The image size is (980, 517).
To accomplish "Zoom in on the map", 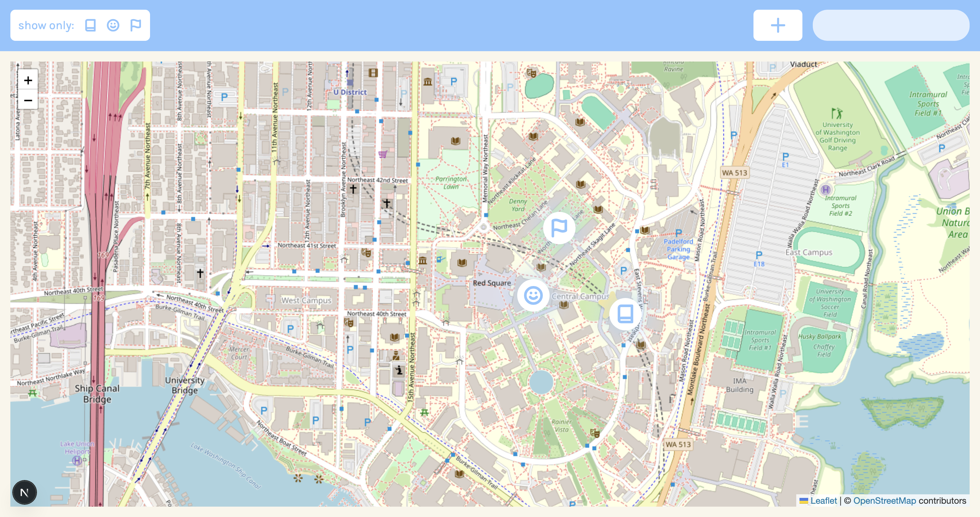I will pyautogui.click(x=28, y=80).
